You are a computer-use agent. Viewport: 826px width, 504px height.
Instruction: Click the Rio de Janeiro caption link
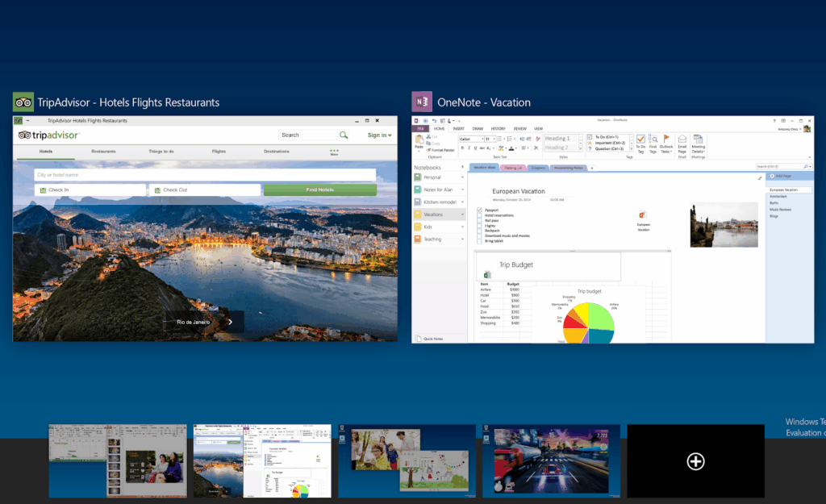(194, 322)
